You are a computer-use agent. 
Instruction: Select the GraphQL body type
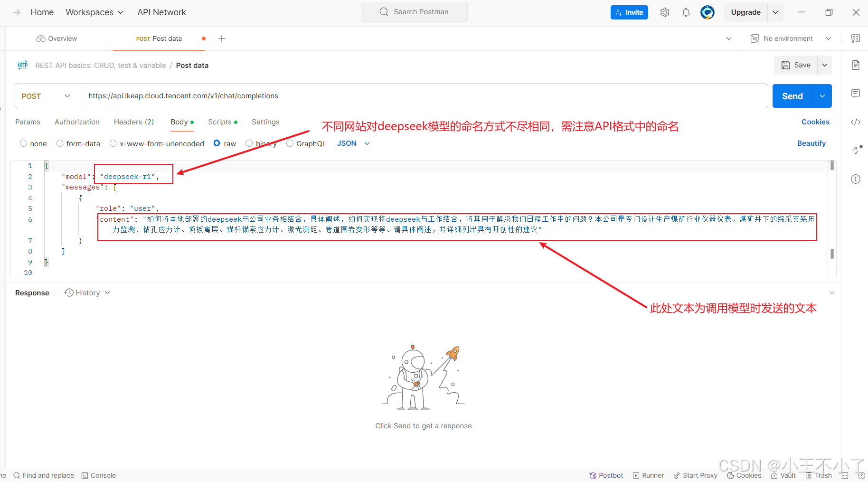[290, 143]
